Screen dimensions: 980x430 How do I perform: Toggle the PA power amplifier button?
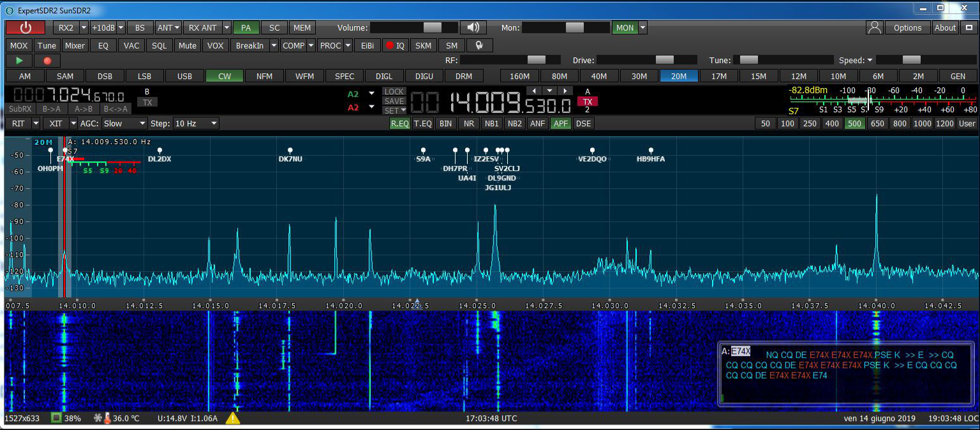coord(246,27)
